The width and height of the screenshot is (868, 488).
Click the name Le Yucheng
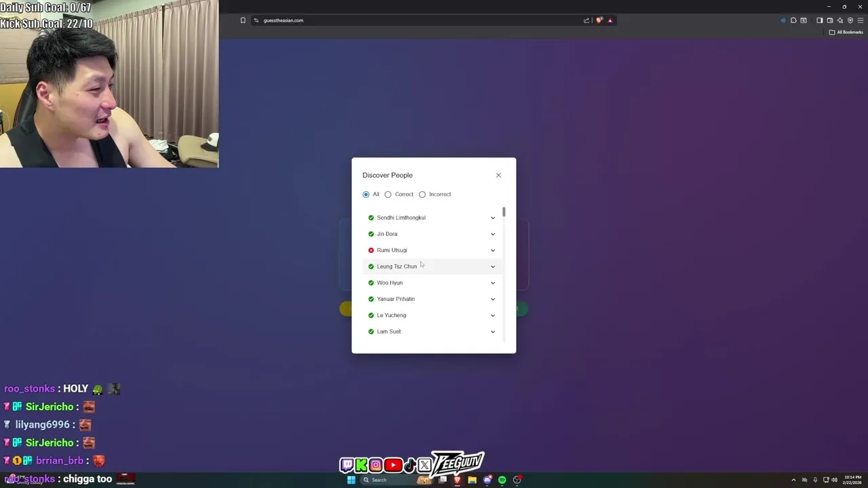pos(391,315)
